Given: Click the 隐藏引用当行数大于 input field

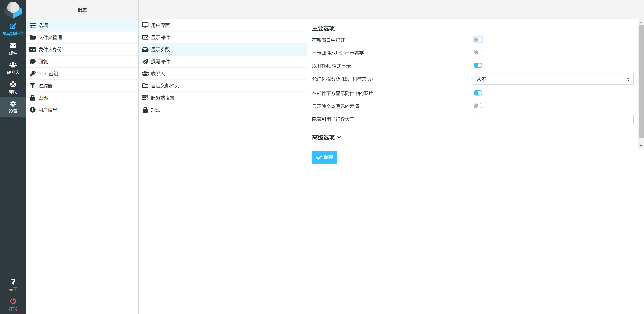Looking at the screenshot, I should (x=553, y=120).
